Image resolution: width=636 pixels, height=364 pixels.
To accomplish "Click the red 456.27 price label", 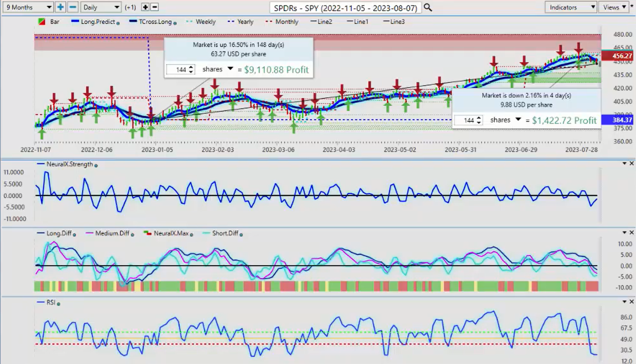I will click(x=618, y=56).
